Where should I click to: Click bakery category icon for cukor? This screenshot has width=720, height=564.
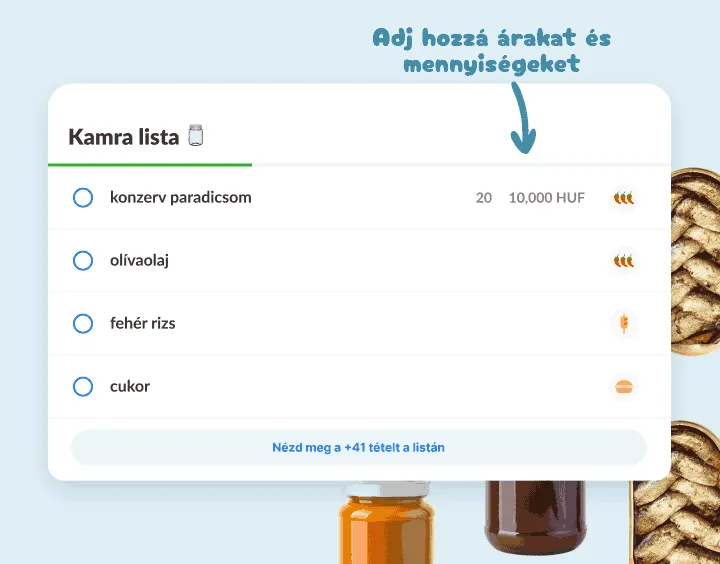point(624,387)
